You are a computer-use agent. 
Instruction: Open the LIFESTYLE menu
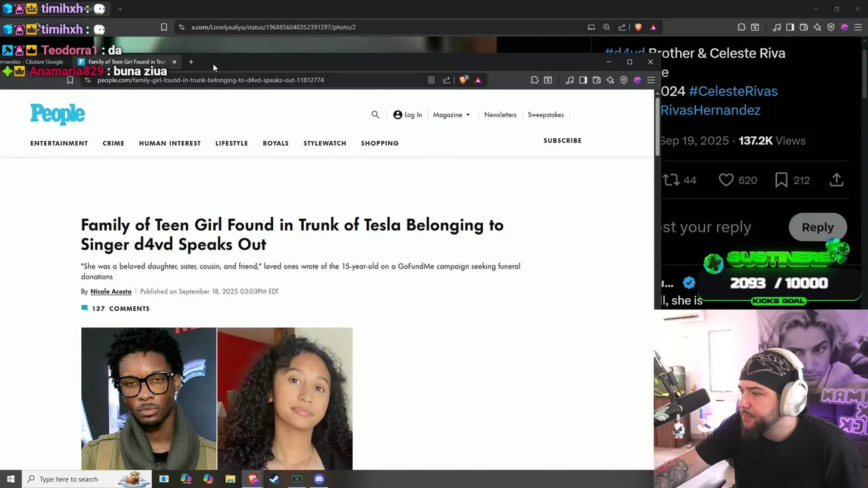[x=231, y=143]
